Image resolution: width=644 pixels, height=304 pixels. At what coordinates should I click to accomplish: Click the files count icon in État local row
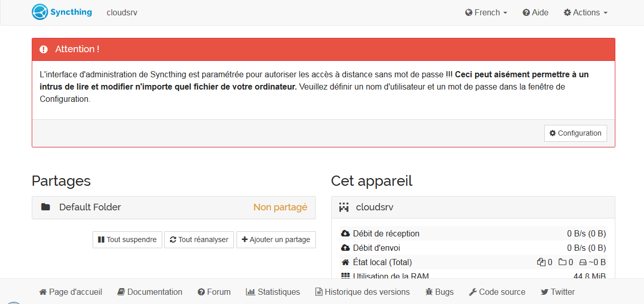point(541,263)
